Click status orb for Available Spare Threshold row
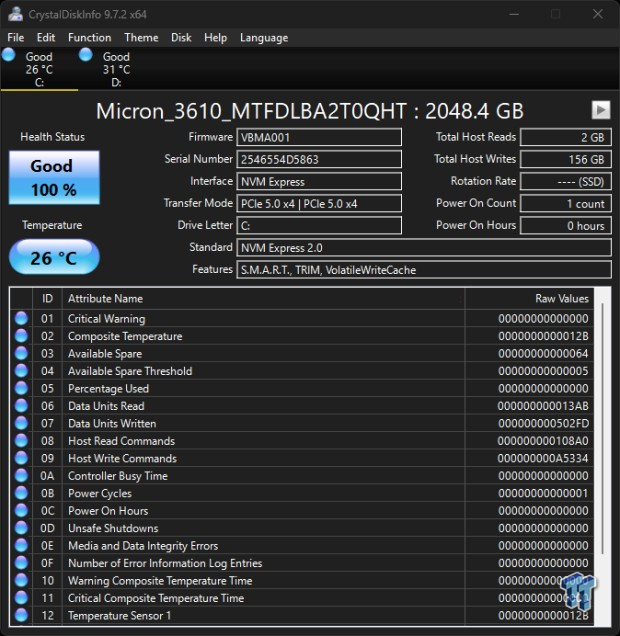 21,371
